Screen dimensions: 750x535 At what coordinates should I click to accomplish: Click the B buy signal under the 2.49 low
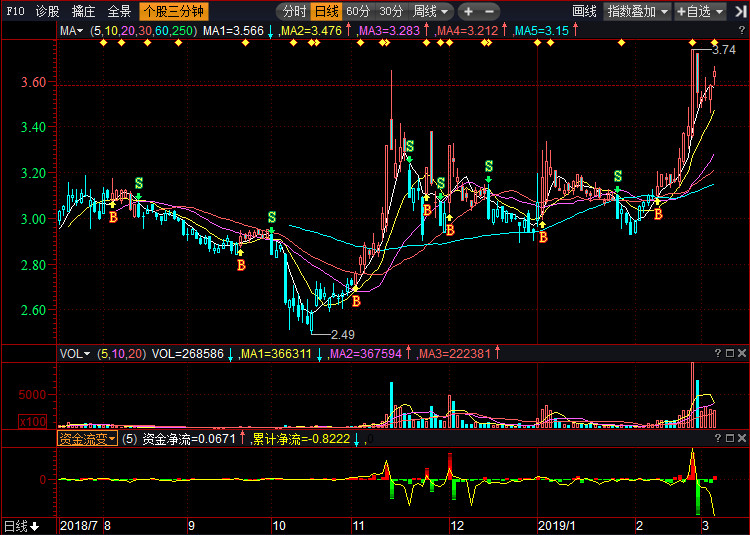pos(356,302)
